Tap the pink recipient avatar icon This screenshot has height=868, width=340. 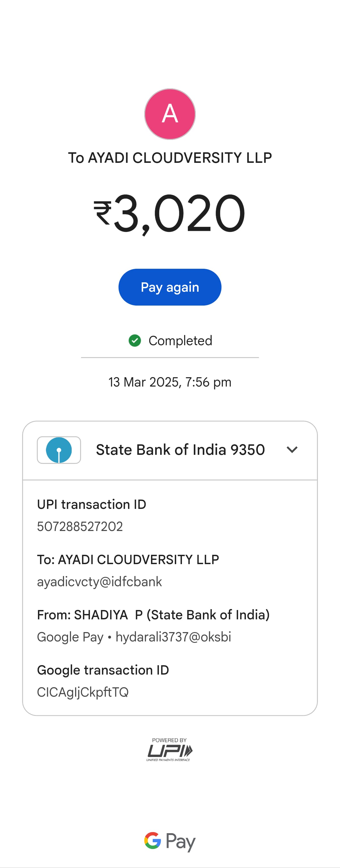(170, 114)
